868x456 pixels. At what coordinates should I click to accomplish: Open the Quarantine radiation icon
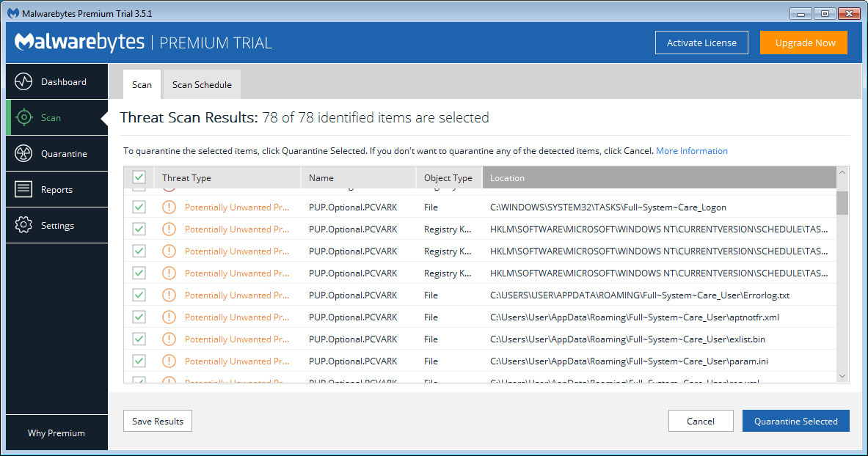23,153
